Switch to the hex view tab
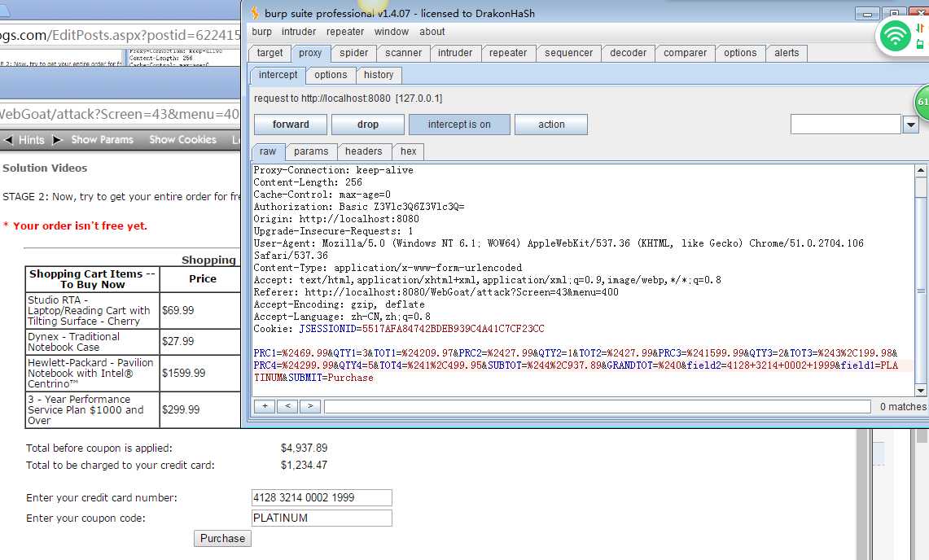 (x=408, y=151)
